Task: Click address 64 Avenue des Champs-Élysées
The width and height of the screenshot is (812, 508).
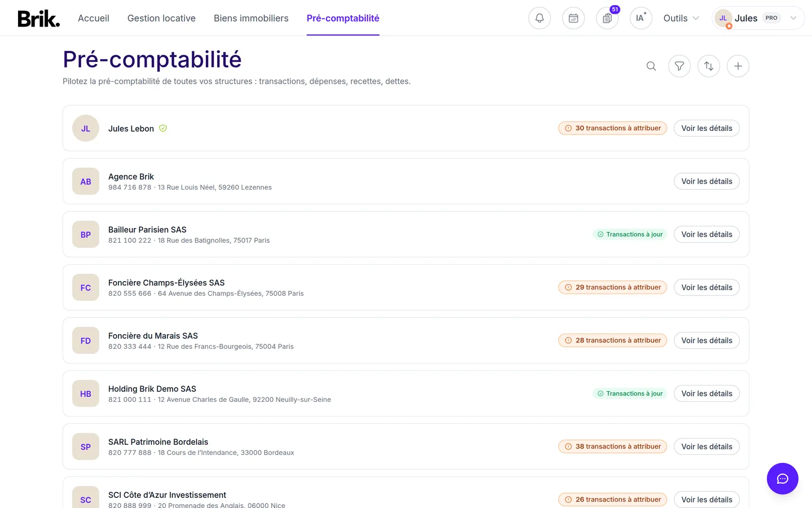Action: tap(231, 294)
